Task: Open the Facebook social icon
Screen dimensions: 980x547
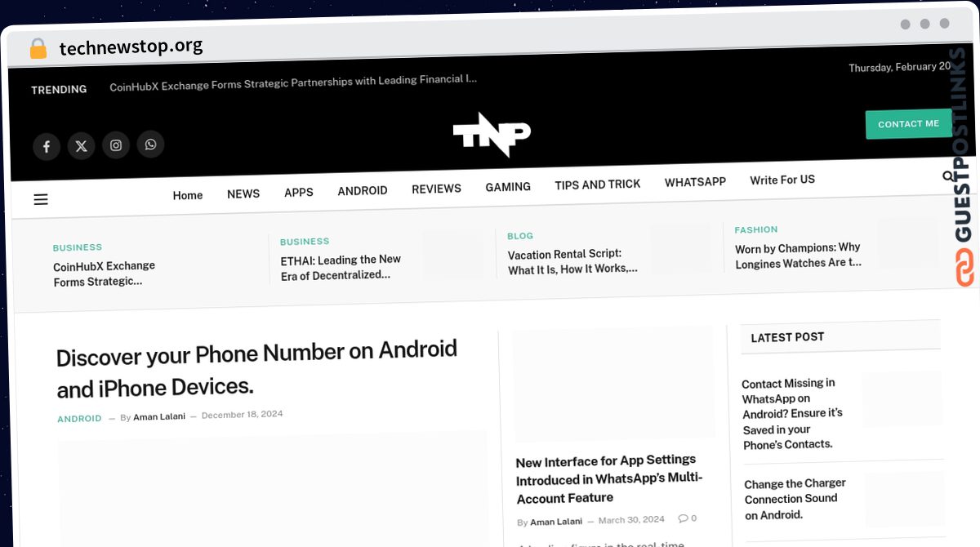Action: 47,147
